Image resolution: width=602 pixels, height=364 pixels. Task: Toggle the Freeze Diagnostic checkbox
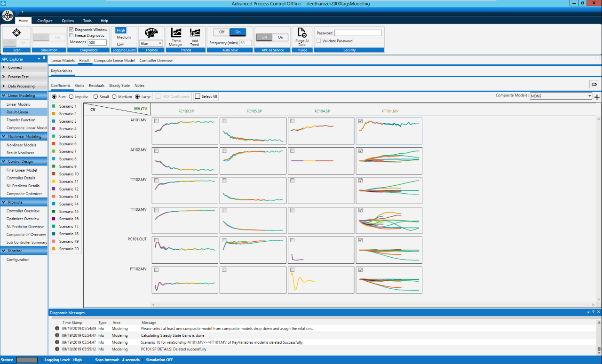click(x=71, y=35)
